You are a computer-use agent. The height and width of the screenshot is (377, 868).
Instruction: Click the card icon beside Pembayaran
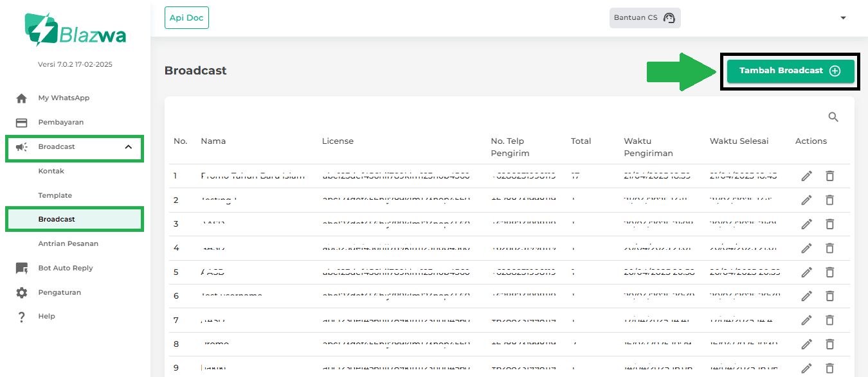coord(22,123)
